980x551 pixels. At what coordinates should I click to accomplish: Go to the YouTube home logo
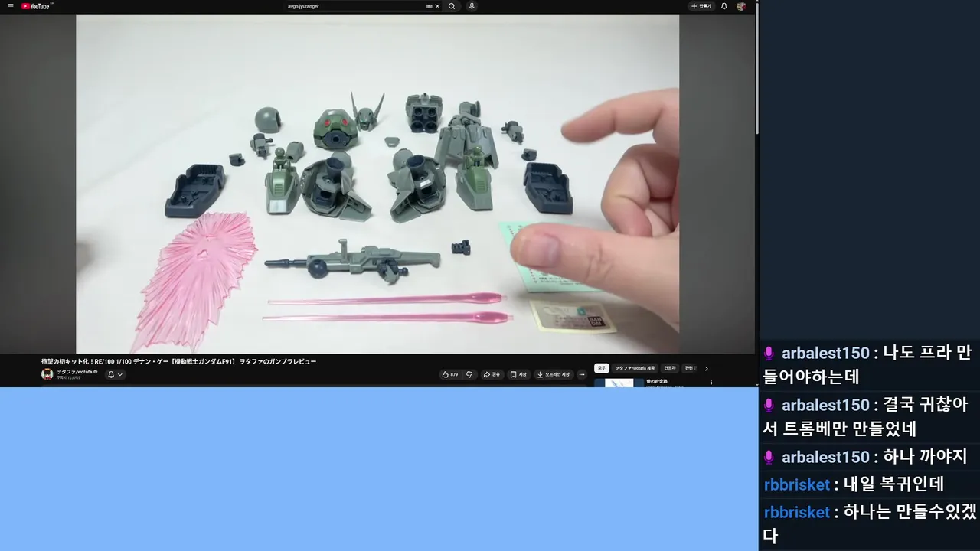(36, 6)
